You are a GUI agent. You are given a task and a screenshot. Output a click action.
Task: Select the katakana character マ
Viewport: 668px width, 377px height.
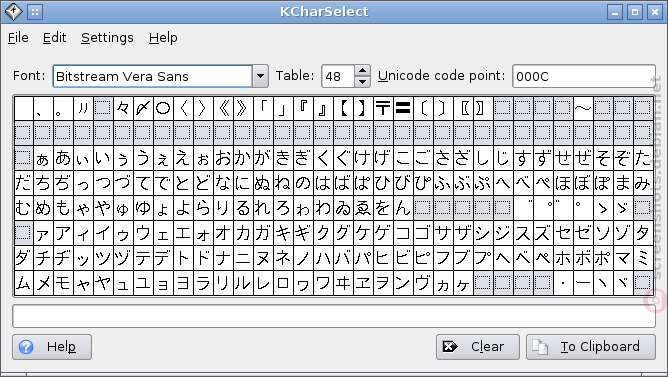pos(623,257)
